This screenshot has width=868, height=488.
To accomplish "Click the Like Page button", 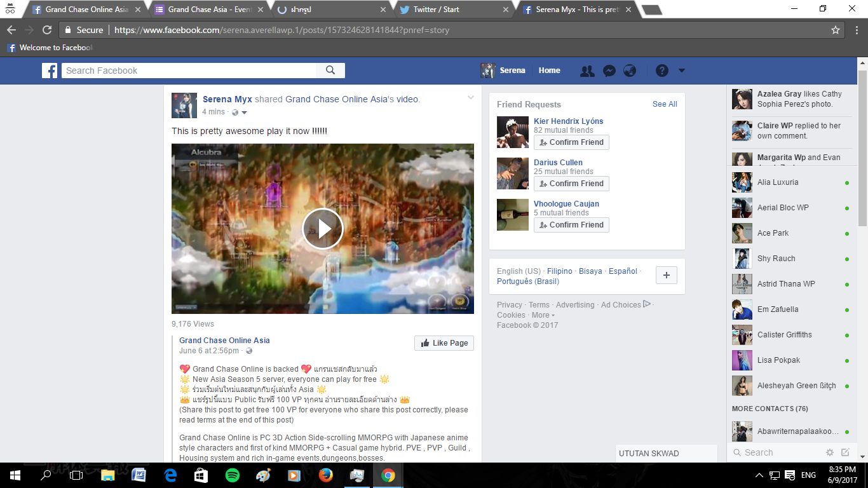I will (444, 343).
